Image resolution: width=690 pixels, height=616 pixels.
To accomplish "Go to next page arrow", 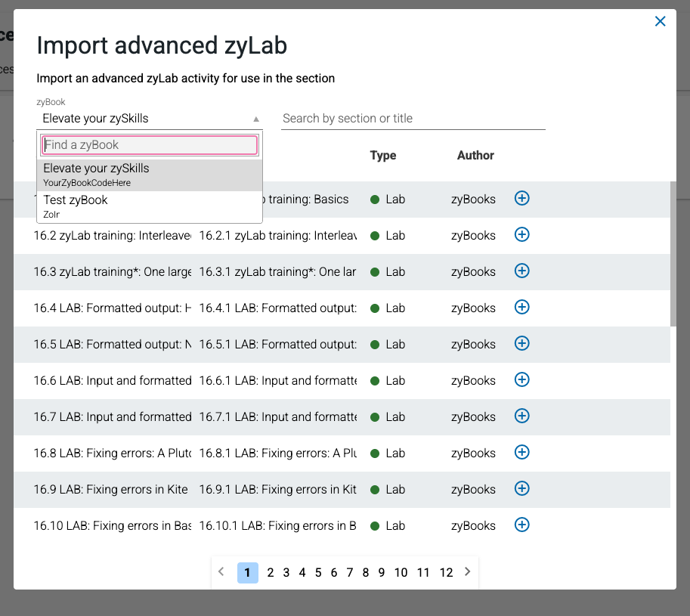I will [467, 571].
